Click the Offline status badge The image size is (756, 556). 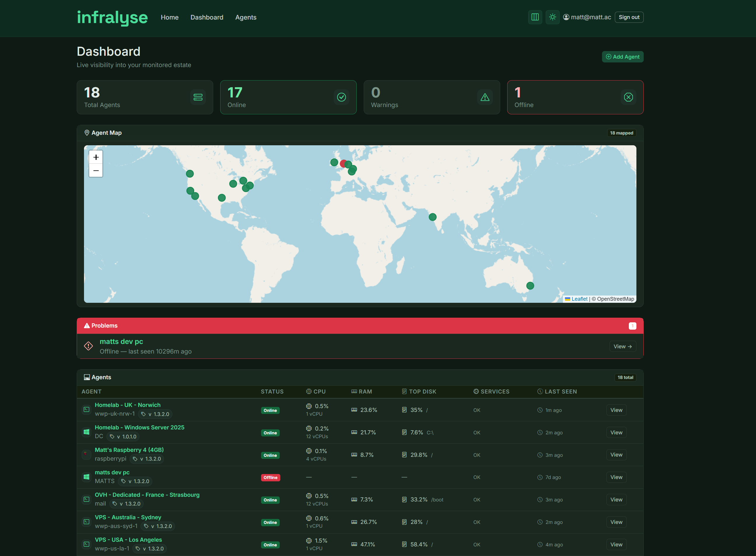(x=270, y=477)
